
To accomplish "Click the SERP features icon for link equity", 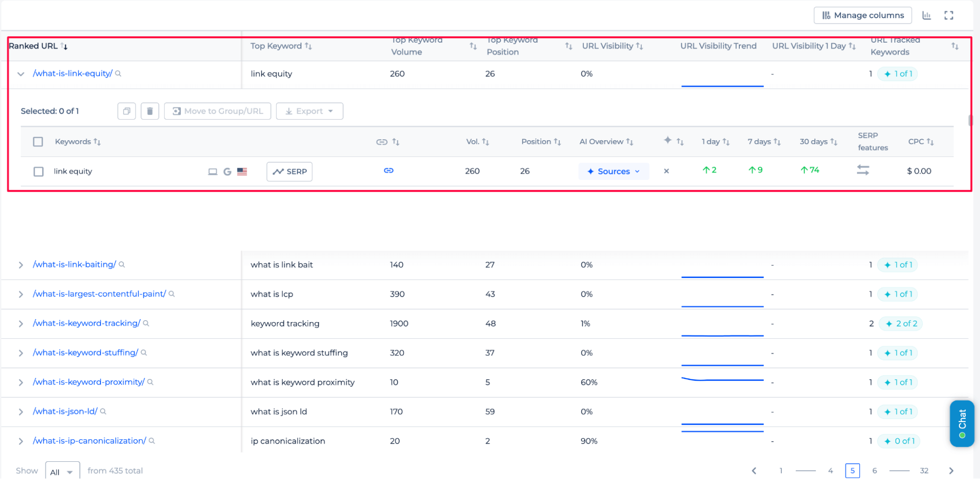I will [863, 170].
